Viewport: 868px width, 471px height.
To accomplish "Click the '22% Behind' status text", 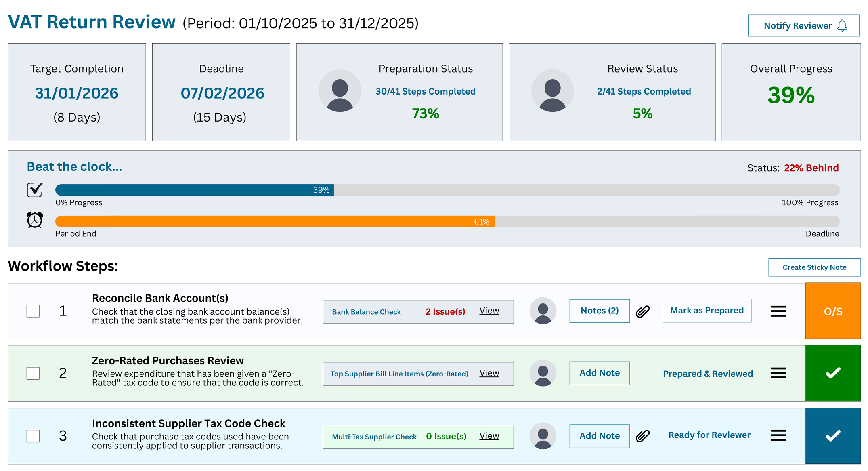I will (x=811, y=168).
